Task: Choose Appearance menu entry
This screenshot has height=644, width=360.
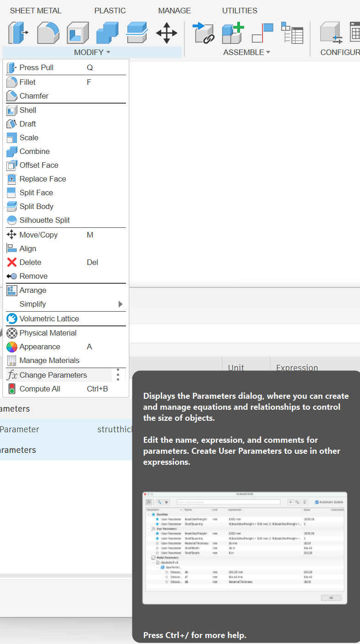Action: coord(66,347)
